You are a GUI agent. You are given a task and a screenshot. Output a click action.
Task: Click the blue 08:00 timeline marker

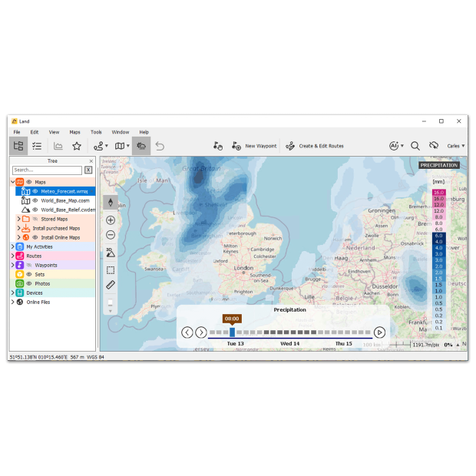(x=232, y=332)
